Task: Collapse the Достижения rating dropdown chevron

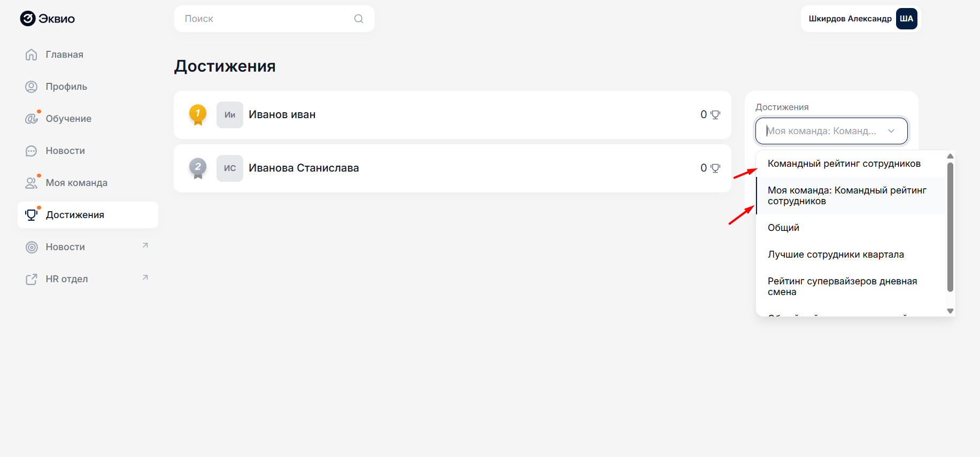Action: pyautogui.click(x=891, y=131)
